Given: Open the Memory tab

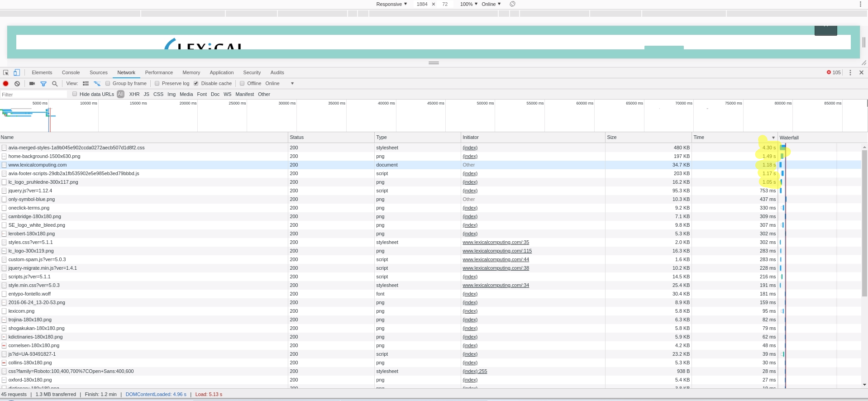Looking at the screenshot, I should 191,72.
